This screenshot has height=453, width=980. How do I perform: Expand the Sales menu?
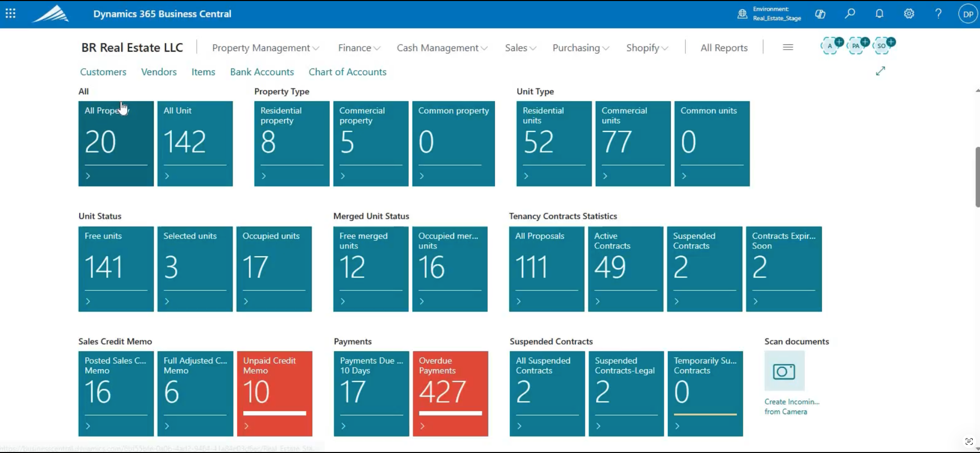click(521, 48)
